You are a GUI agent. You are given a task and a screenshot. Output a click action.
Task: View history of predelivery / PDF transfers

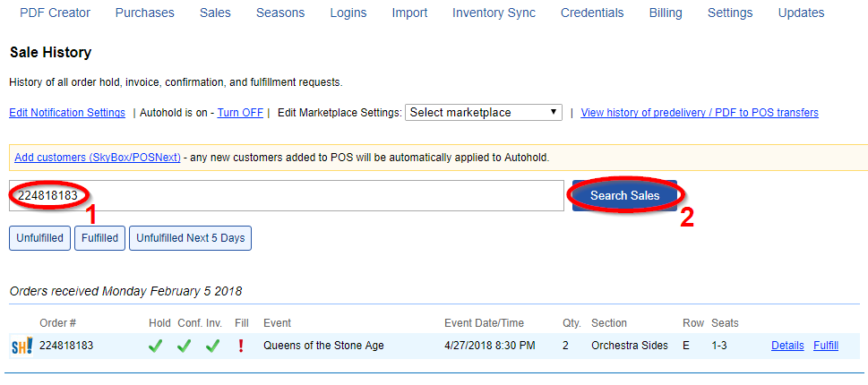point(700,113)
